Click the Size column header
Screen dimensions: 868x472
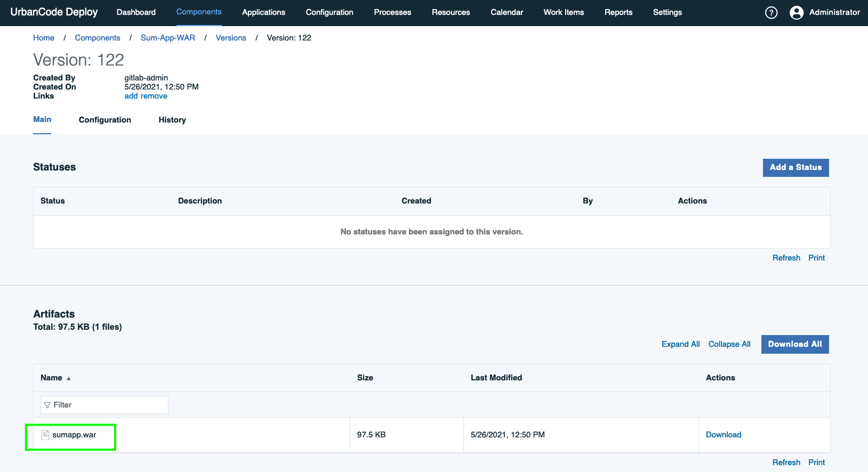click(x=365, y=378)
